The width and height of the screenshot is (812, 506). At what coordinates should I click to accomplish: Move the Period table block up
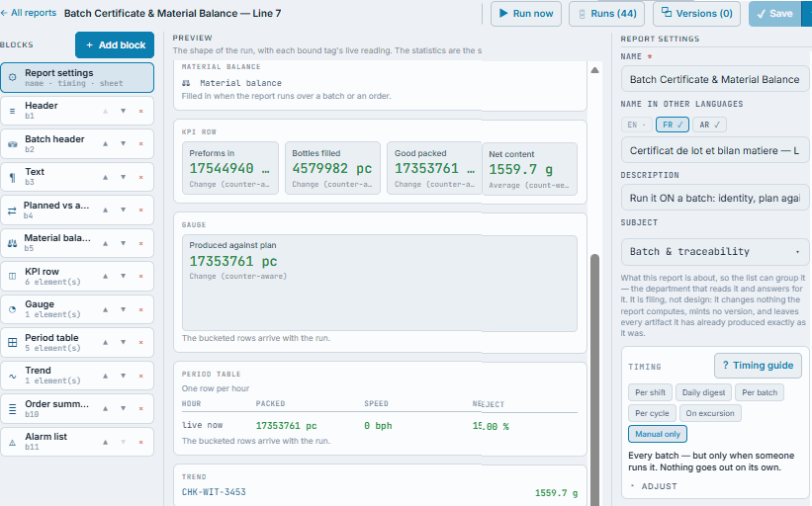pos(105,343)
